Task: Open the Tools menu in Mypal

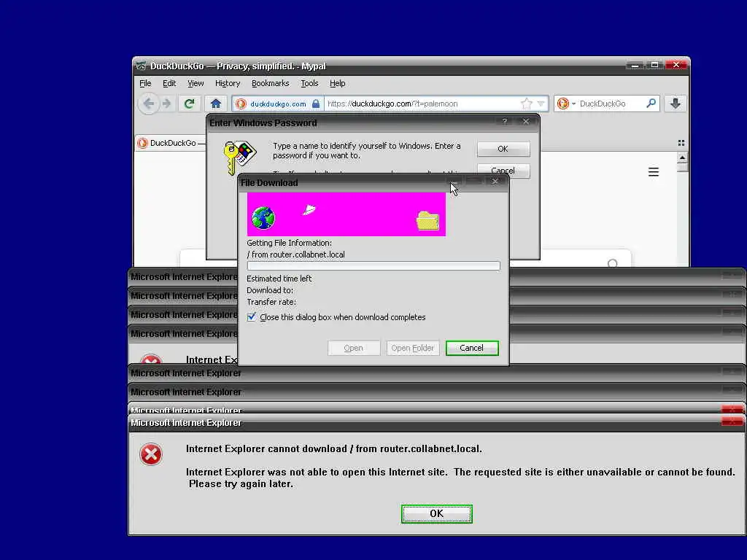Action: click(x=309, y=83)
